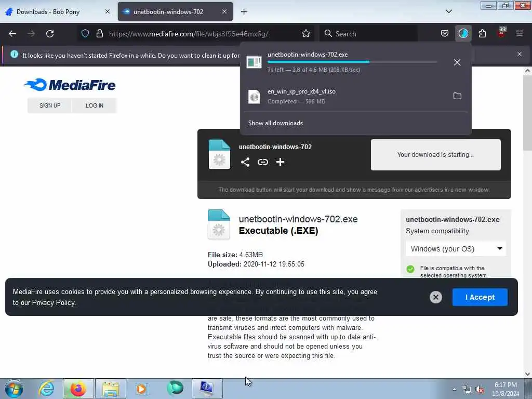The image size is (532, 399).
Task: Click the plus icon next to the link icon
Action: tap(280, 162)
